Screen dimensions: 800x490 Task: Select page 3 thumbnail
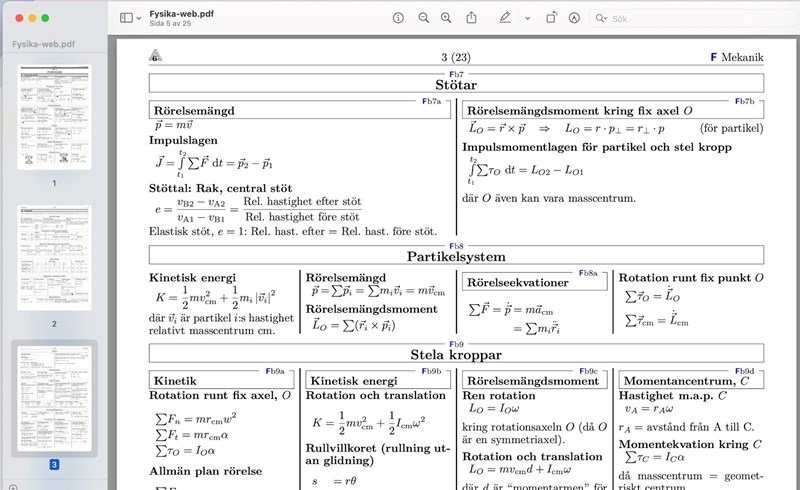[54, 398]
